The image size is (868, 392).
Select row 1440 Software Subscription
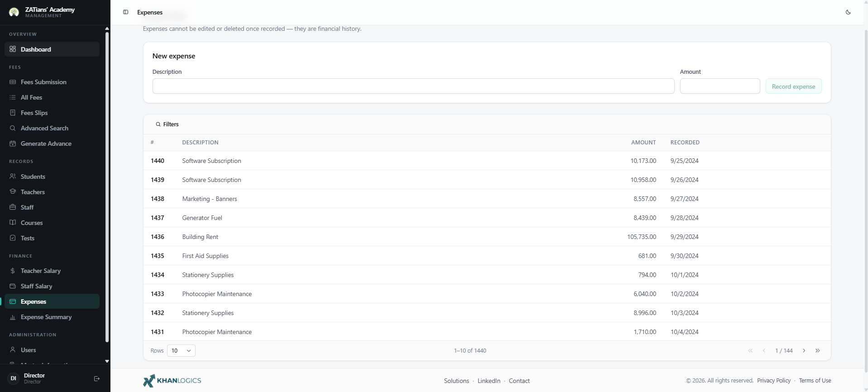click(487, 161)
